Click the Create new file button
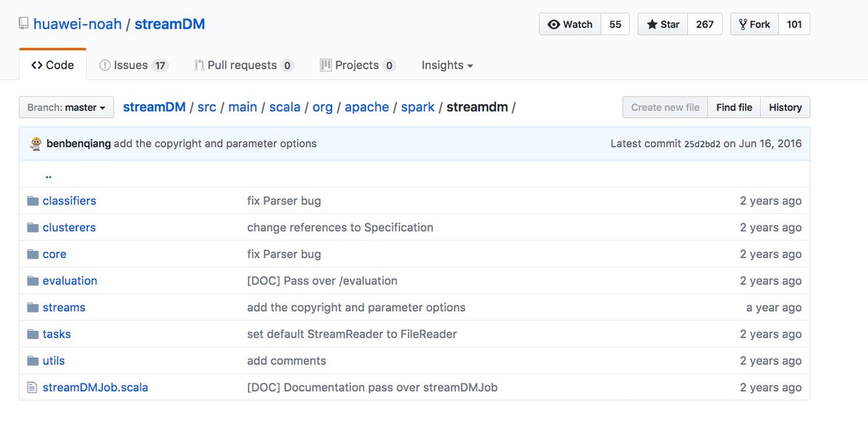The width and height of the screenshot is (868, 435). tap(665, 108)
